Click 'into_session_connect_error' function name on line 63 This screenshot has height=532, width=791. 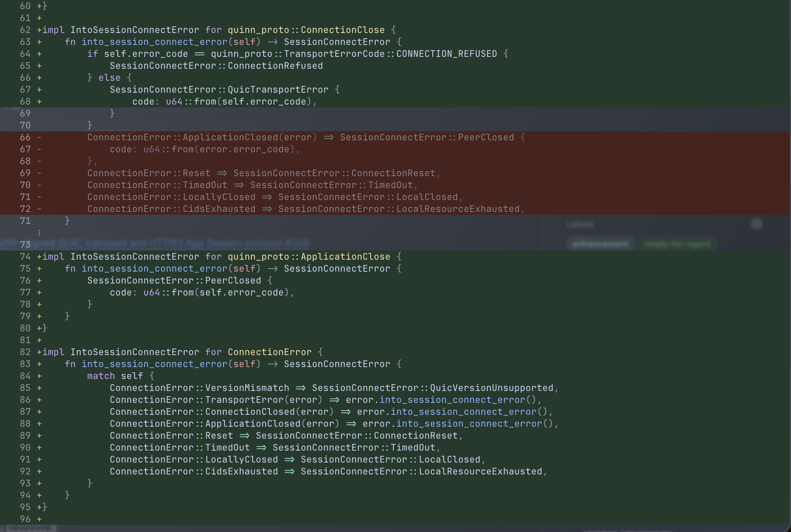[155, 42]
